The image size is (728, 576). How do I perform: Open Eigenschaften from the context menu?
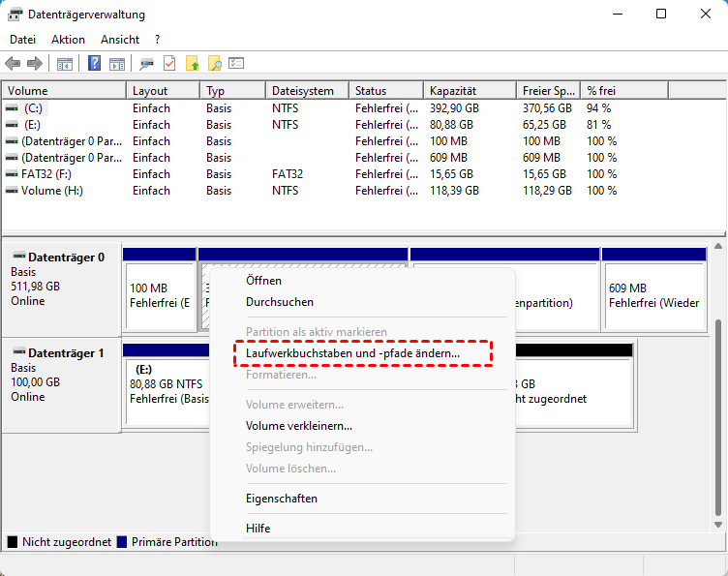click(363, 499)
